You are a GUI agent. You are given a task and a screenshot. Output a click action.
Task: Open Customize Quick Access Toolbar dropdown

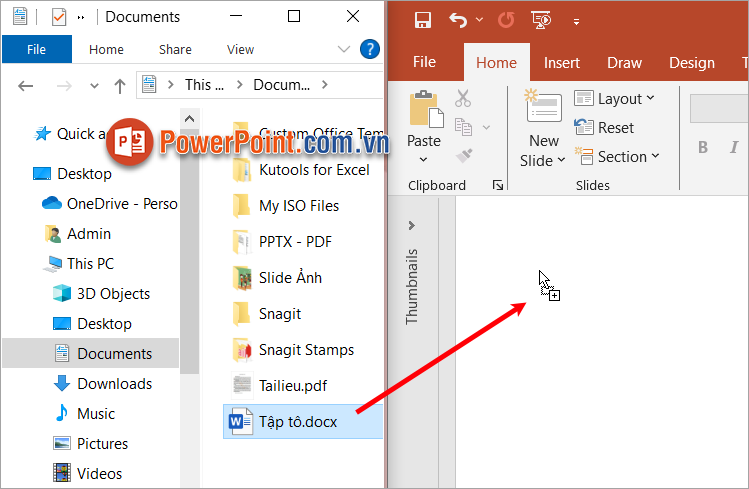[577, 21]
